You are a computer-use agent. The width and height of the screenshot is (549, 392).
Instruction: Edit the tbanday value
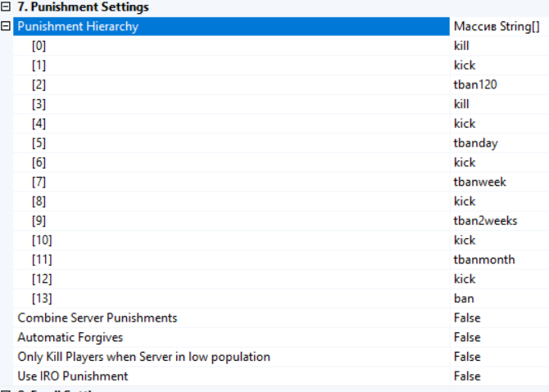coord(475,143)
